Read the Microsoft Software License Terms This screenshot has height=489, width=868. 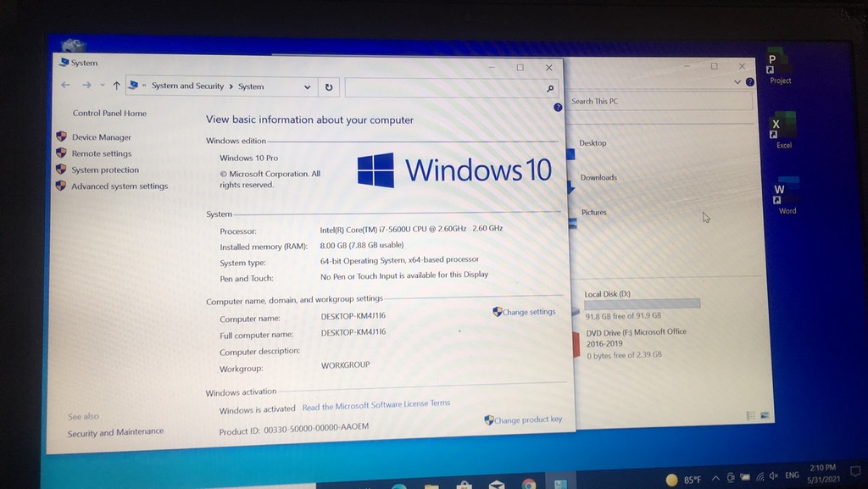[376, 405]
